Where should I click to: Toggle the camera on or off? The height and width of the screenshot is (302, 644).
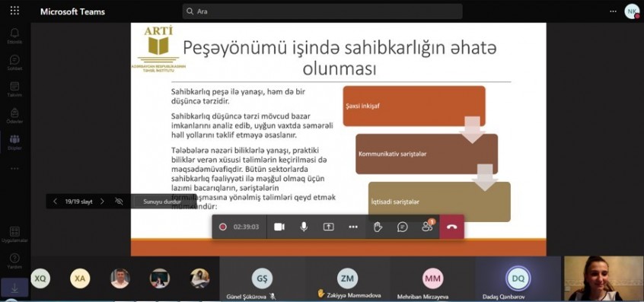pyautogui.click(x=279, y=227)
